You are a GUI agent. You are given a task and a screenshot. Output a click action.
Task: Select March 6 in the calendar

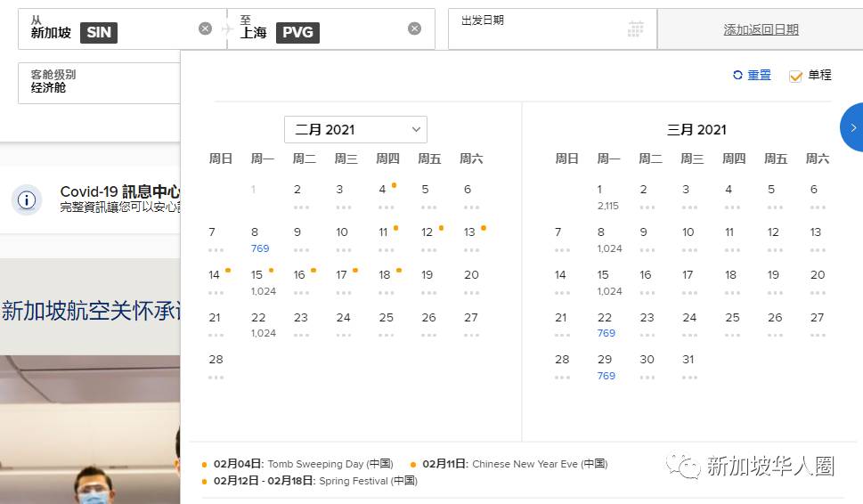(818, 197)
